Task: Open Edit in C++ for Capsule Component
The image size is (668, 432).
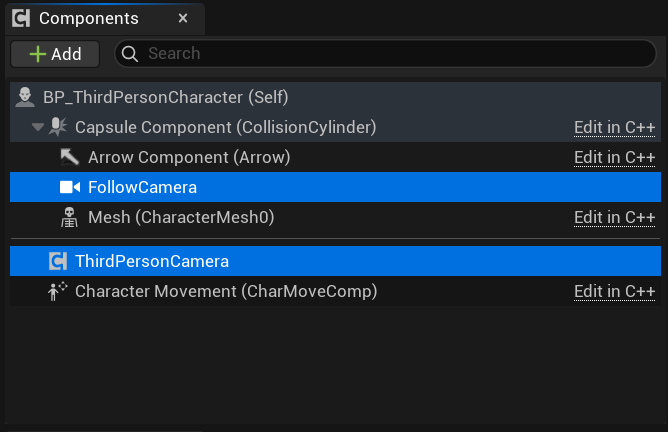Action: pos(614,127)
